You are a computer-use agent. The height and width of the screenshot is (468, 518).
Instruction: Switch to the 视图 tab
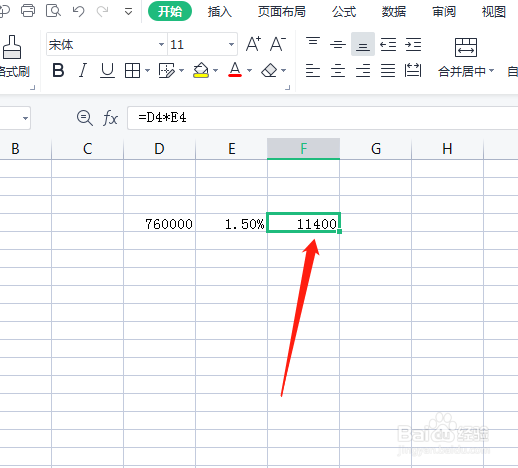click(x=494, y=12)
